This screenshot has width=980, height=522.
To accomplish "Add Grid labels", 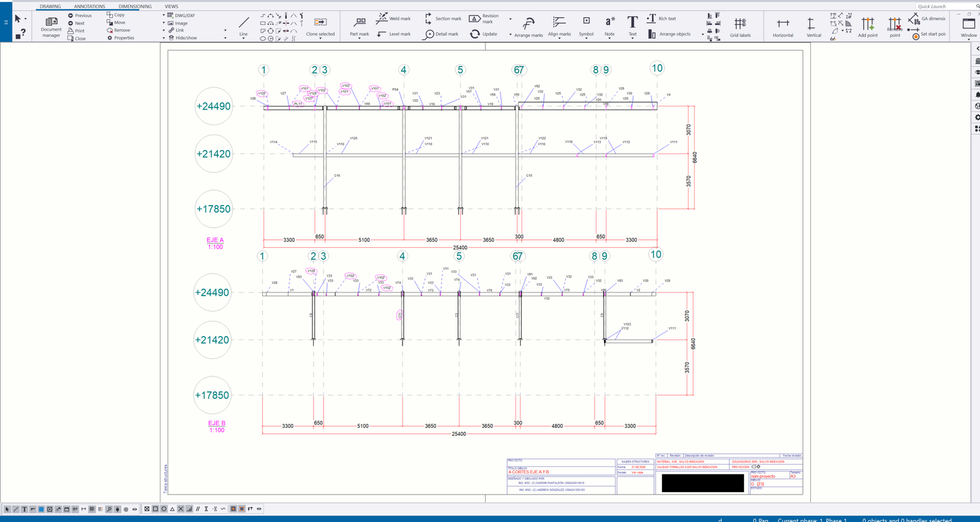I will pos(740,27).
